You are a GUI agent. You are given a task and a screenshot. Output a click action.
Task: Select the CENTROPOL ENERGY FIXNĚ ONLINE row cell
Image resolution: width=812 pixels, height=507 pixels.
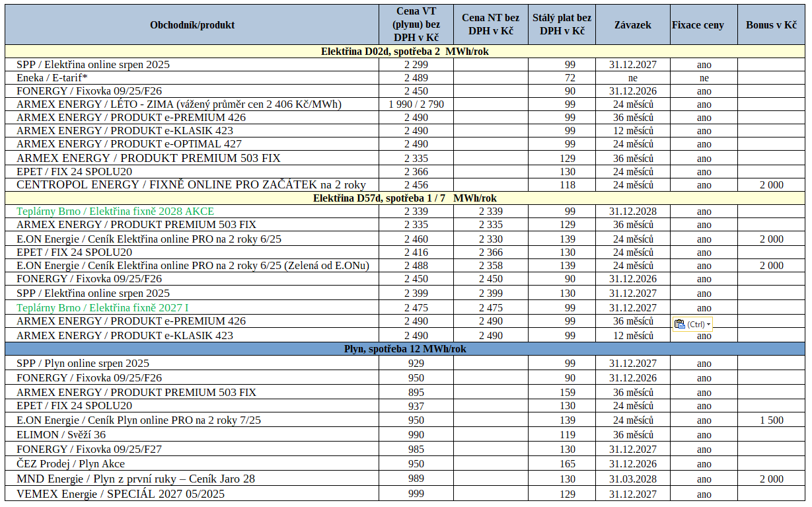pyautogui.click(x=192, y=185)
